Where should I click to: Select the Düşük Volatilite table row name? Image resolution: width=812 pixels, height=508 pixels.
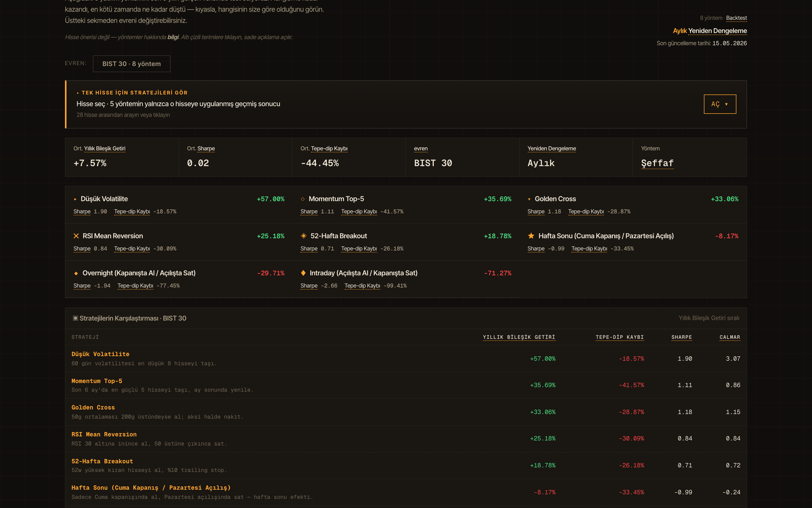(x=100, y=354)
